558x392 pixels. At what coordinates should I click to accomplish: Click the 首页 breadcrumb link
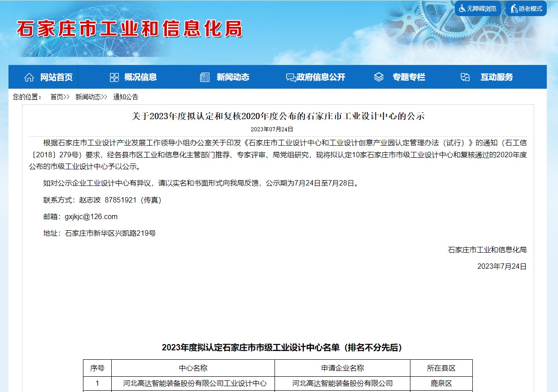pos(57,97)
